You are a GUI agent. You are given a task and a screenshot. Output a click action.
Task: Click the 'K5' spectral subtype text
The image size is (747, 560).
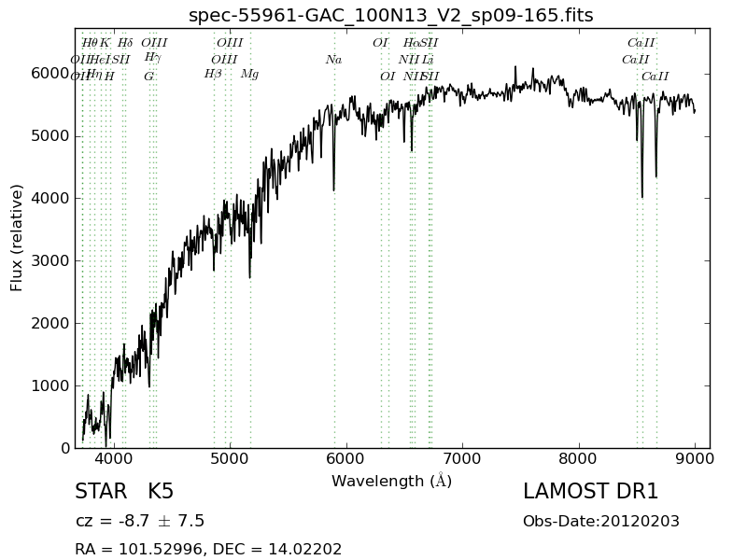coord(161,492)
